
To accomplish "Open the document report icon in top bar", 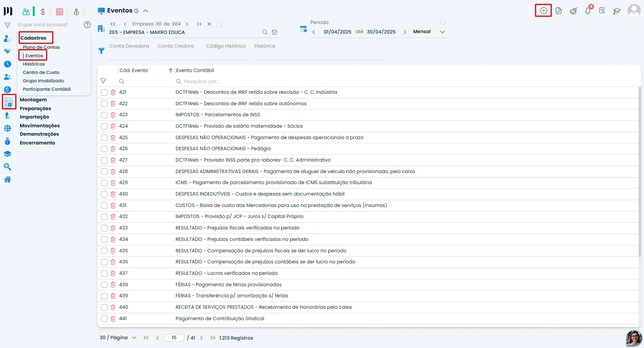I will [x=559, y=11].
